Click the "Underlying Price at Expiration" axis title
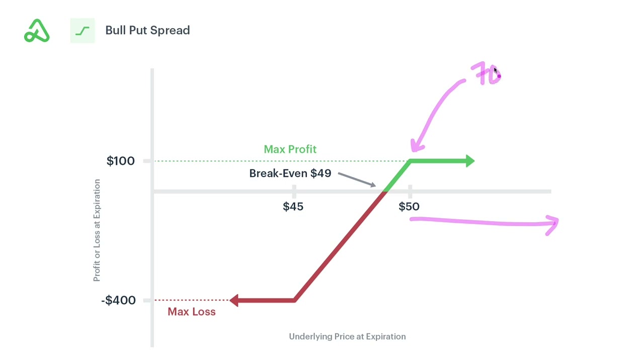This screenshot has width=644, height=362. pos(347,336)
